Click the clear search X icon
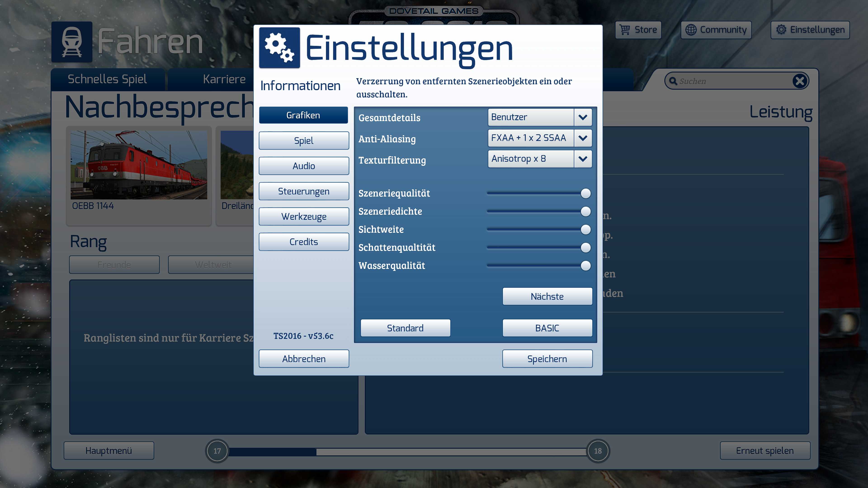Viewport: 868px width, 488px height. coord(800,81)
